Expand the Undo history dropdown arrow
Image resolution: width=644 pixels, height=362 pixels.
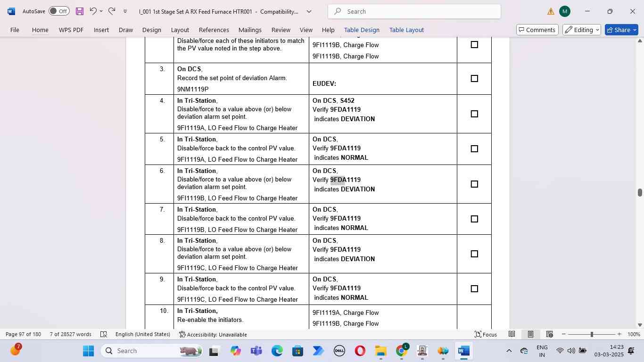pos(101,11)
